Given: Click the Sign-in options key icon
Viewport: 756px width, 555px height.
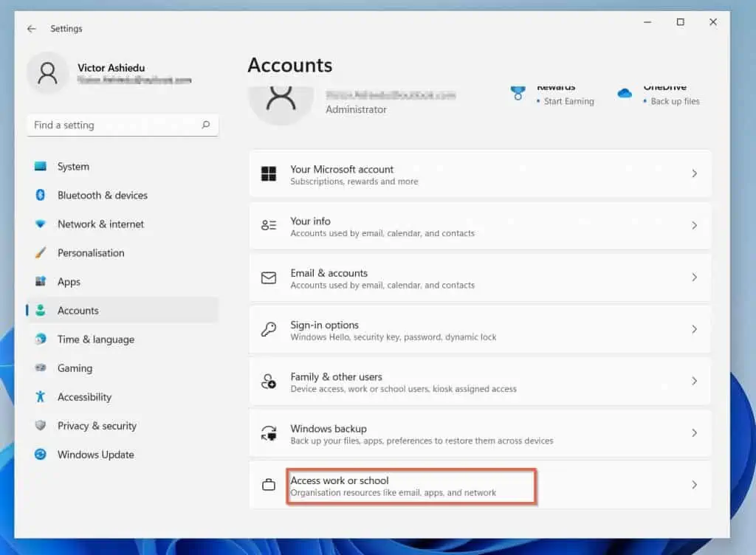Looking at the screenshot, I should coord(269,329).
